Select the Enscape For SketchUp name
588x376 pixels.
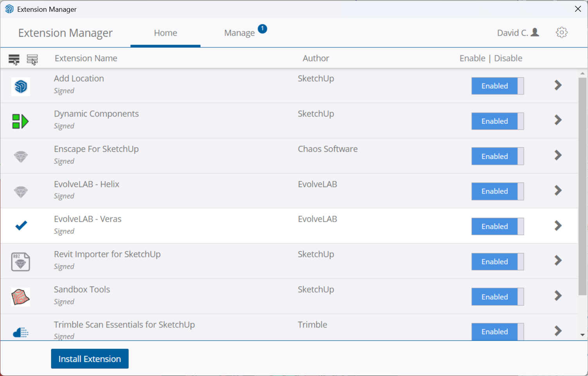[96, 149]
